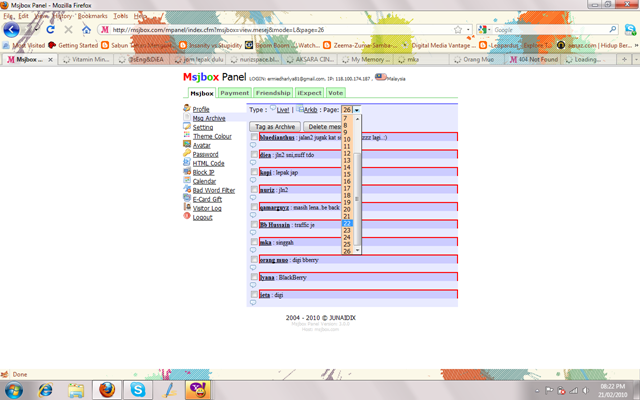640x400 pixels.
Task: Bookmark this page with the star icon
Action: pos(458,29)
